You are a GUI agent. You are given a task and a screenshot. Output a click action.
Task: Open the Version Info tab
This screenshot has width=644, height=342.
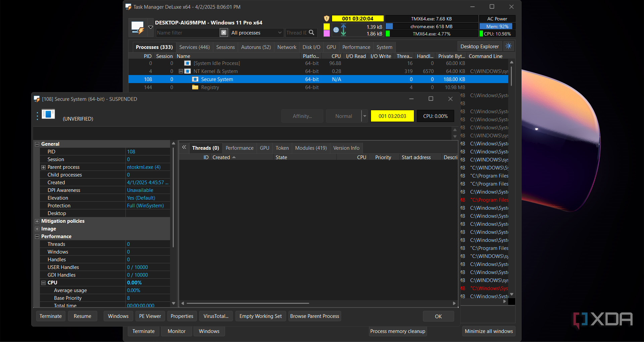[346, 148]
